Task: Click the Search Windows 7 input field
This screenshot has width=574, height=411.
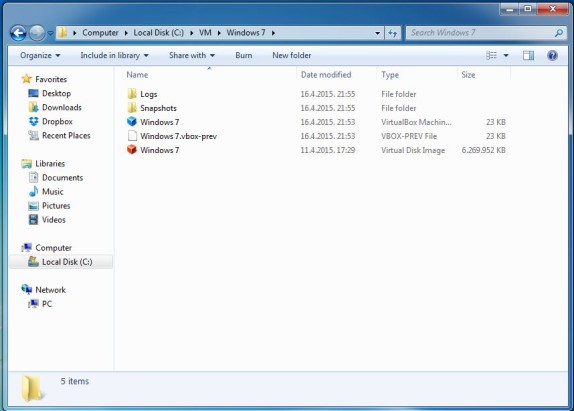Action: click(x=480, y=33)
